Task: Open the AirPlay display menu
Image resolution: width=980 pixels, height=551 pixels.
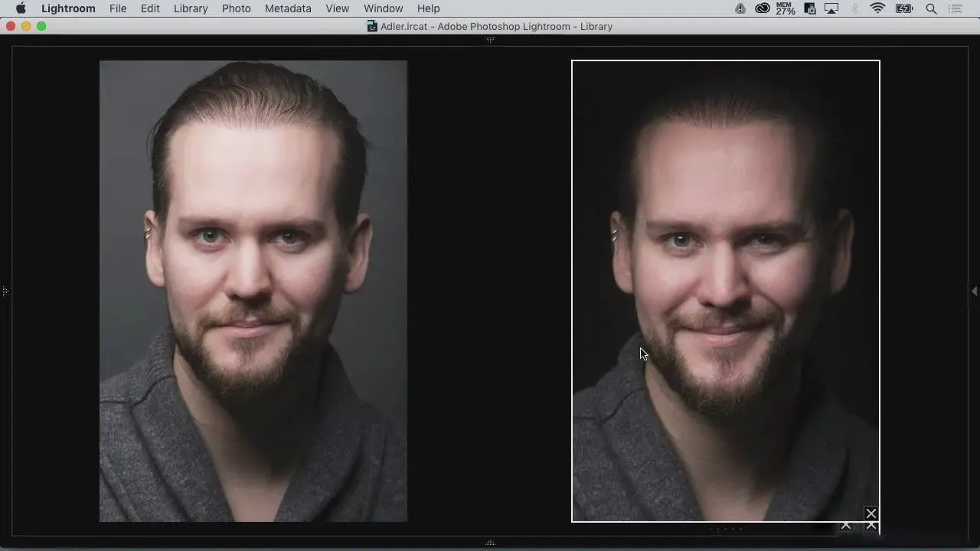Action: point(832,8)
